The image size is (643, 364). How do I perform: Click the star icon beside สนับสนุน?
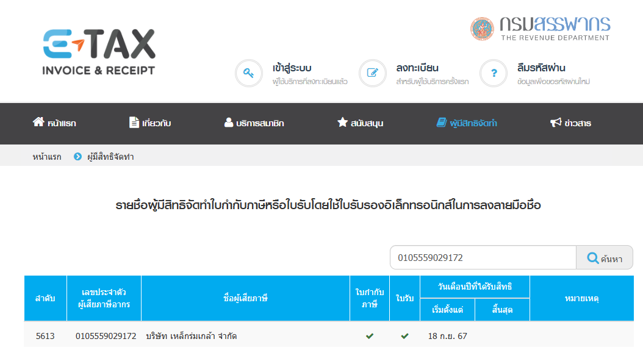(342, 123)
